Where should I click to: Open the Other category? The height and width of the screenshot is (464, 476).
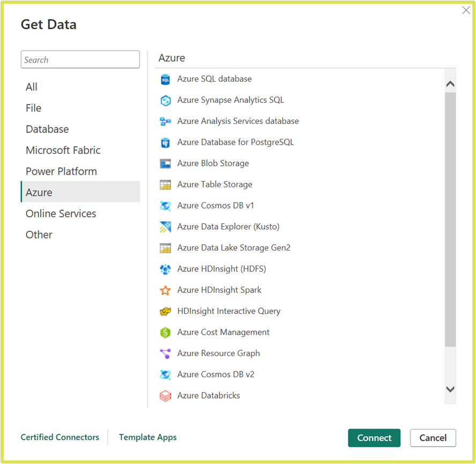(80, 235)
